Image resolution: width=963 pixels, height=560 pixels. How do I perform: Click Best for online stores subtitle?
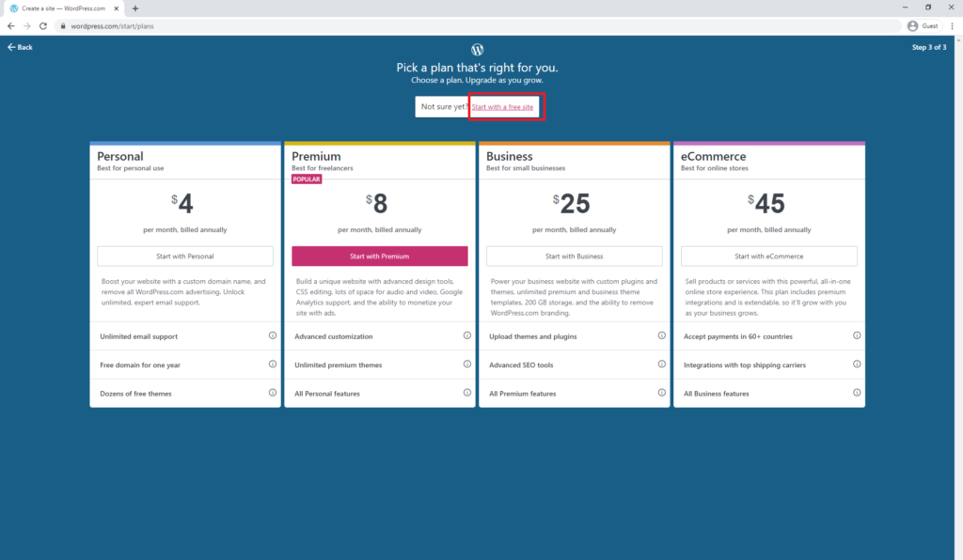pos(715,168)
